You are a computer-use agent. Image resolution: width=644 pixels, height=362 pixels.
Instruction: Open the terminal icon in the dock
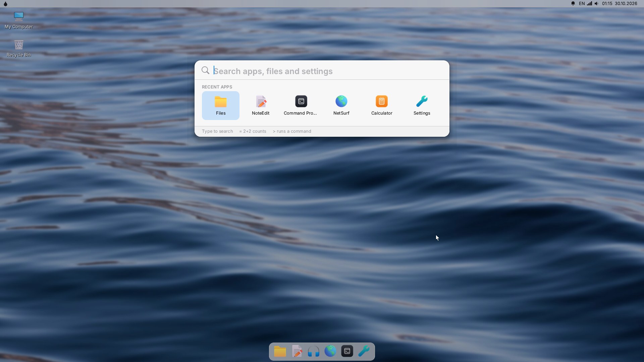[x=347, y=351]
